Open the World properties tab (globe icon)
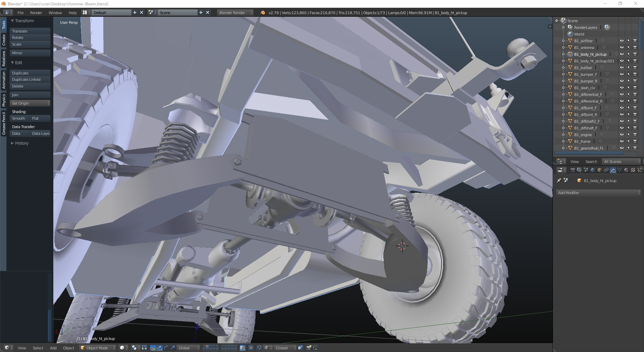Image resolution: width=644 pixels, height=352 pixels. click(593, 170)
